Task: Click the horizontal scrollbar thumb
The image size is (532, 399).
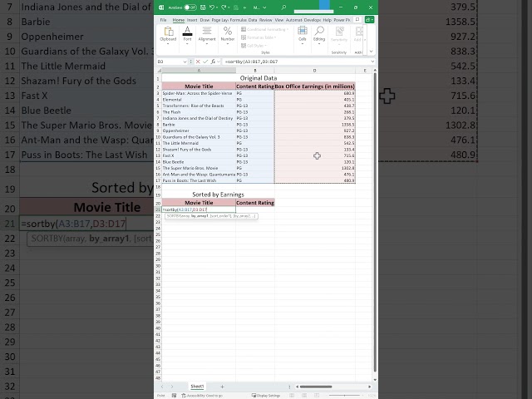Action: tap(316, 387)
